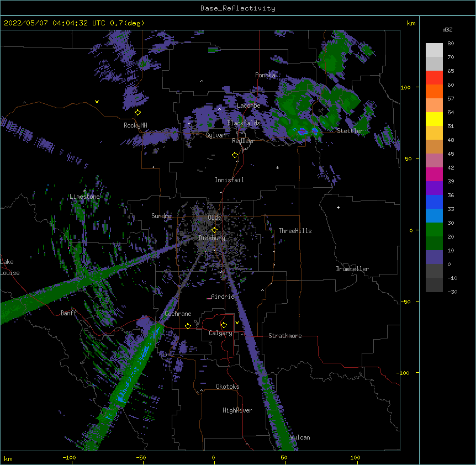Click the yellow station marker near RockyMH
Image resolution: width=476 pixels, height=465 pixels.
[138, 113]
